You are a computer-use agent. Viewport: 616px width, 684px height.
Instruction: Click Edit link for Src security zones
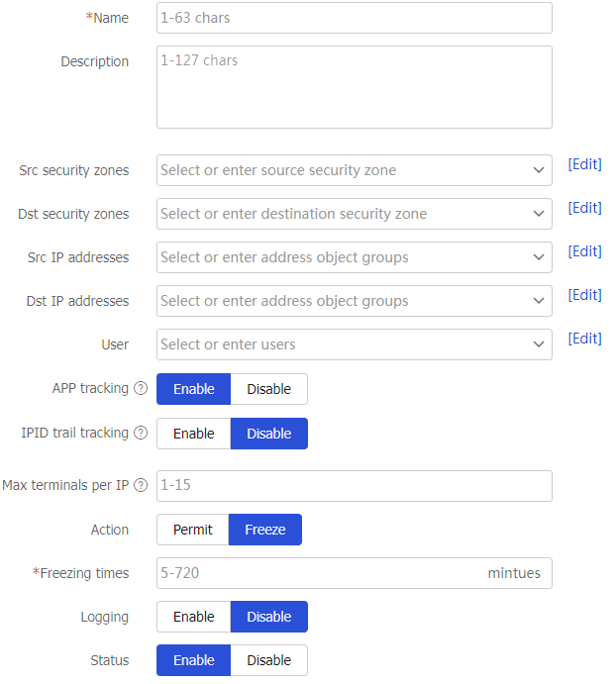pos(584,164)
